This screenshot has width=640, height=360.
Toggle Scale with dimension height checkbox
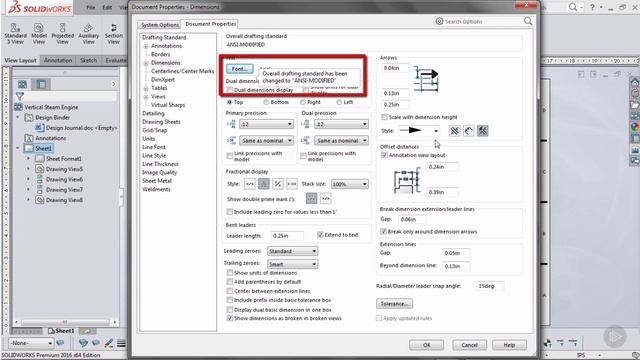384,117
